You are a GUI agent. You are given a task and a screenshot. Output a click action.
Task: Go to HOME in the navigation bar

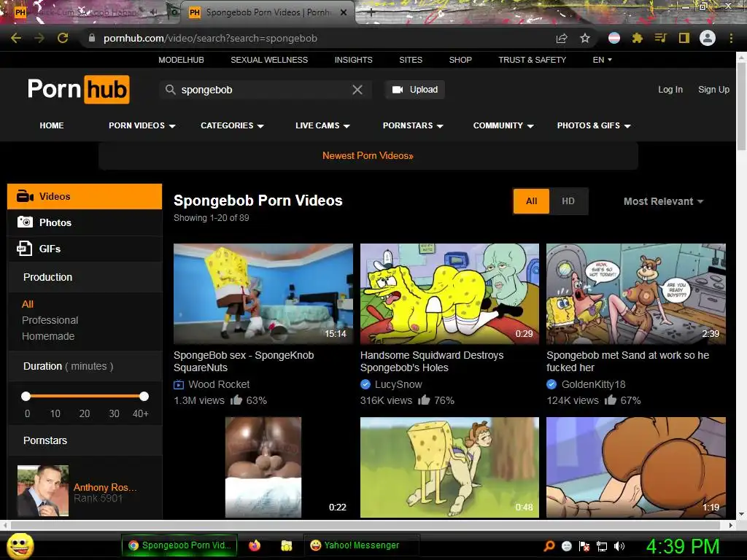[x=52, y=125]
